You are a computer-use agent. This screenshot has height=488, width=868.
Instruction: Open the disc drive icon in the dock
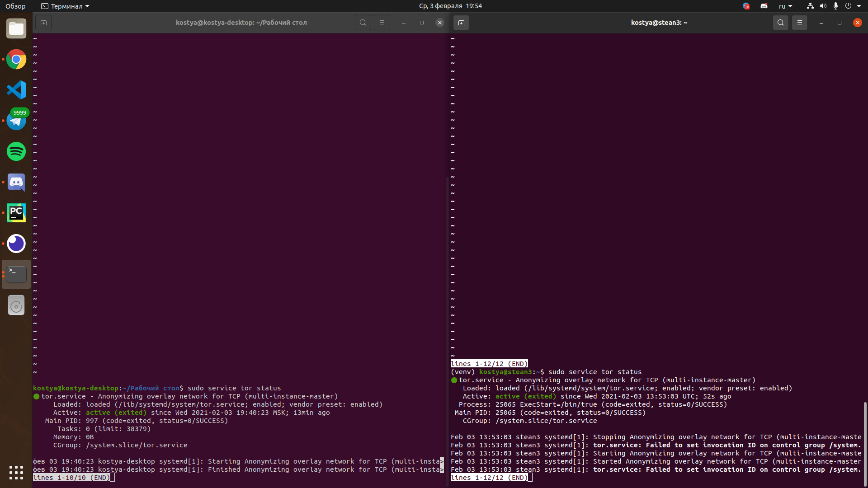coord(16,305)
